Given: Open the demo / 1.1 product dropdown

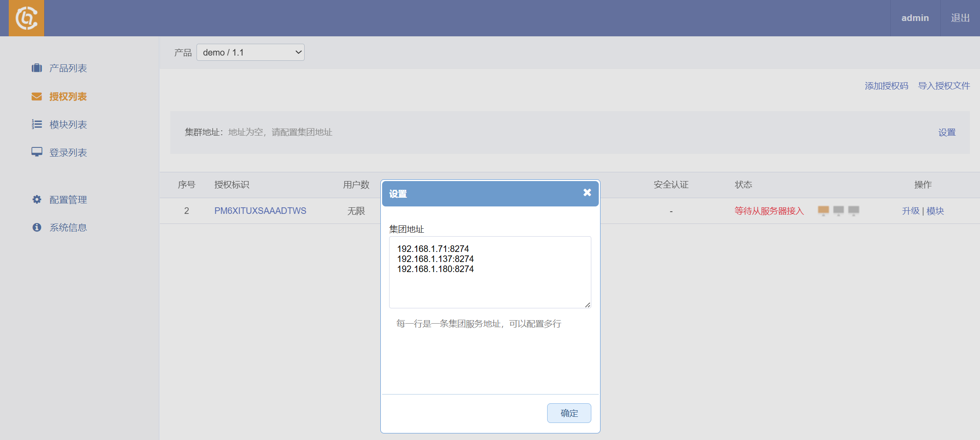Looking at the screenshot, I should pyautogui.click(x=250, y=52).
